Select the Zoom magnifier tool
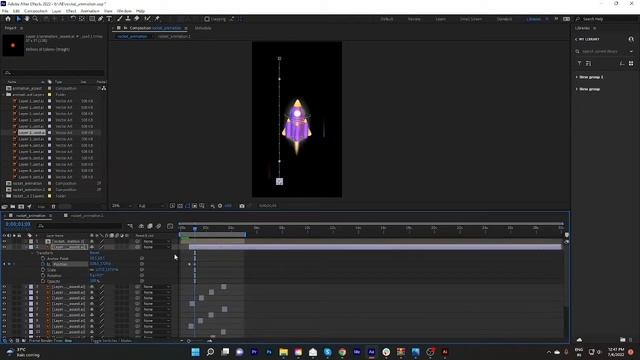Viewport: 640px width, 360px height. point(36,19)
